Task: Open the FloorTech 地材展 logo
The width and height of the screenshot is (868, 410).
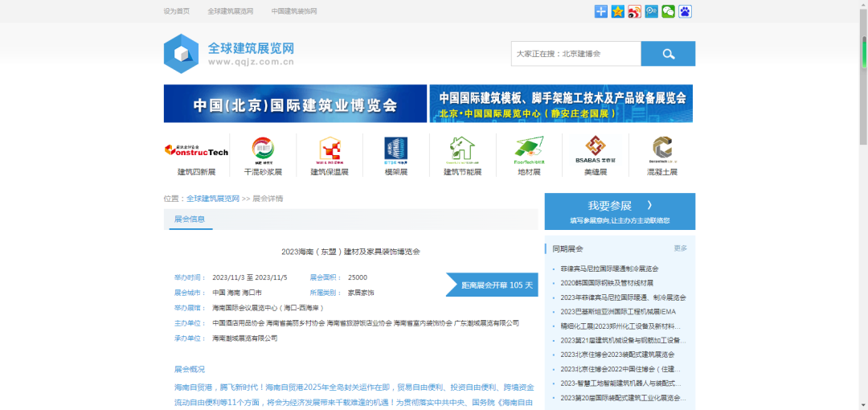Action: pyautogui.click(x=529, y=150)
